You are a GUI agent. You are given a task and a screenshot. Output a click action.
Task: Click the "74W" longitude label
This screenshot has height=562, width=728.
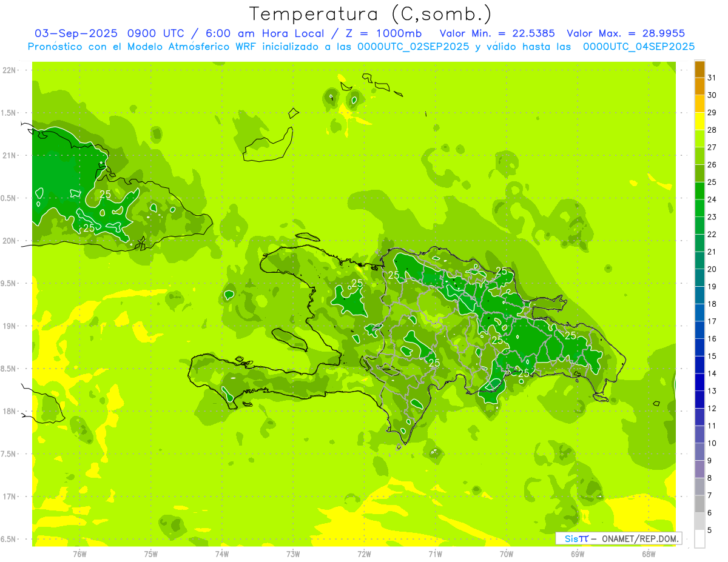(x=222, y=554)
